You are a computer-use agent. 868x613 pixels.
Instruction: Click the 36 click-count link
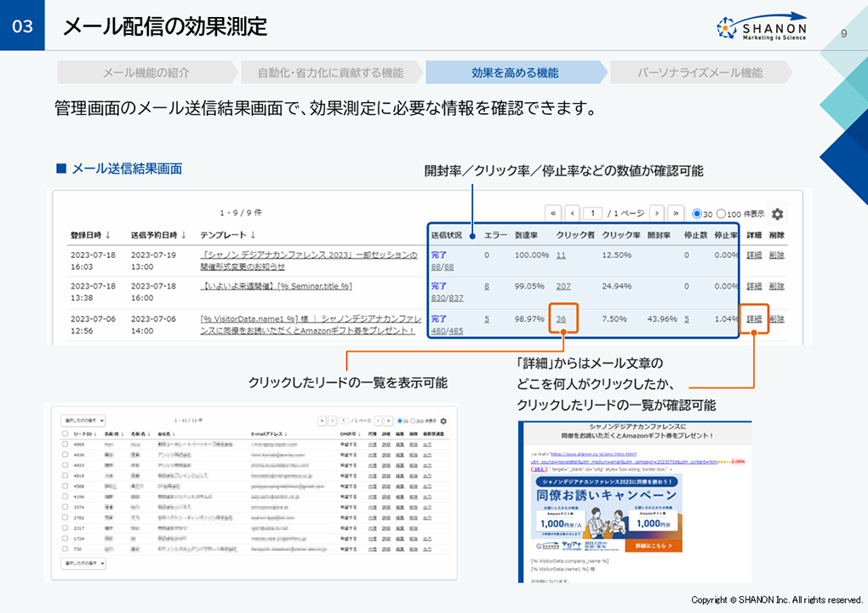[562, 319]
